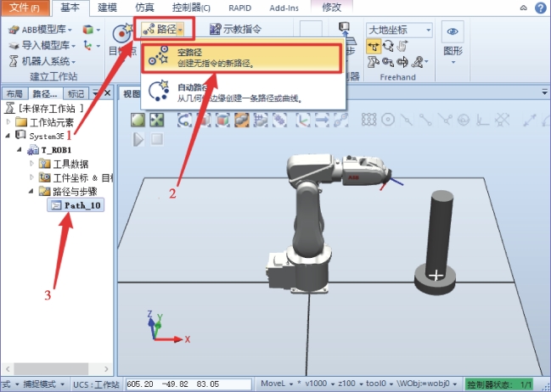Open the RAPID ribbon tab

coord(239,8)
